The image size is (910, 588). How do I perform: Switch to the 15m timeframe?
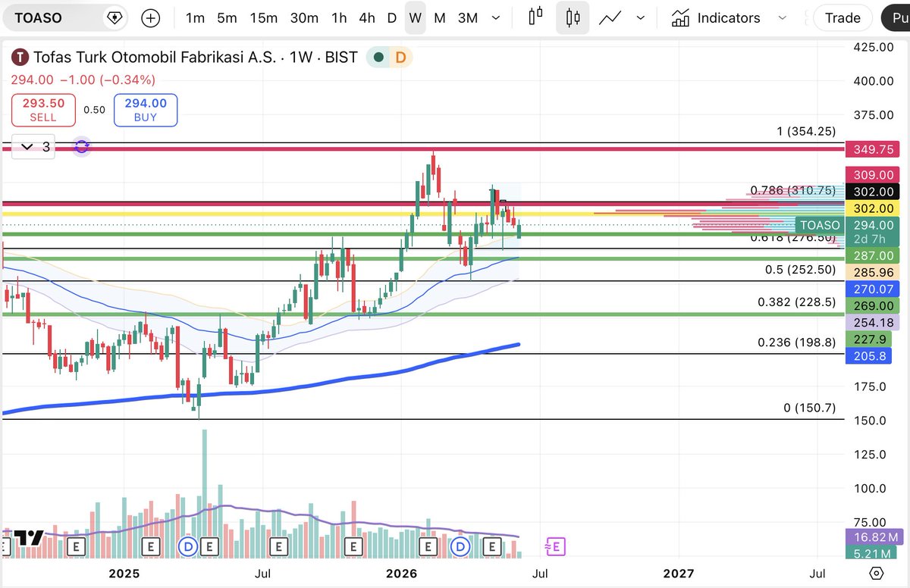263,18
